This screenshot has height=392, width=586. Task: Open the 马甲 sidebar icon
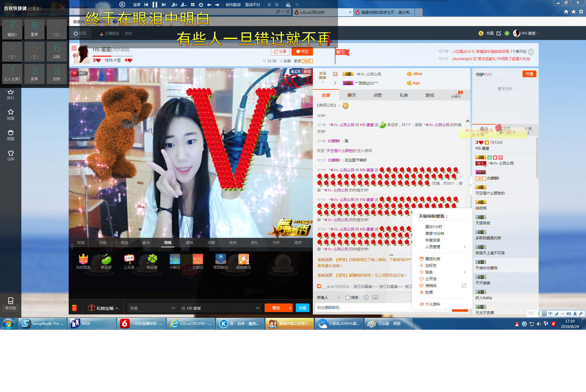11,156
